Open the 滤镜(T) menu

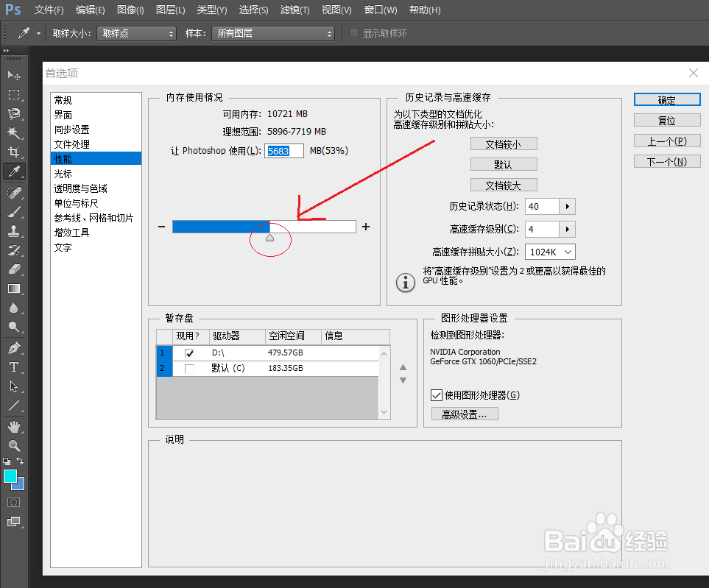(x=294, y=10)
